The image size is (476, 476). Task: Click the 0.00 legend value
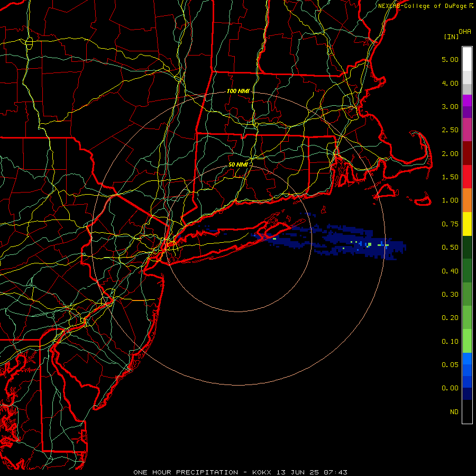click(450, 388)
